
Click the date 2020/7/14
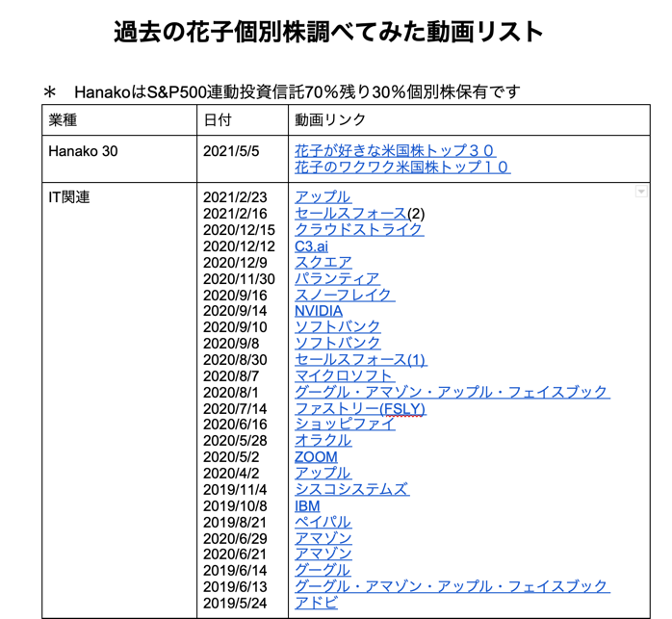pos(235,408)
